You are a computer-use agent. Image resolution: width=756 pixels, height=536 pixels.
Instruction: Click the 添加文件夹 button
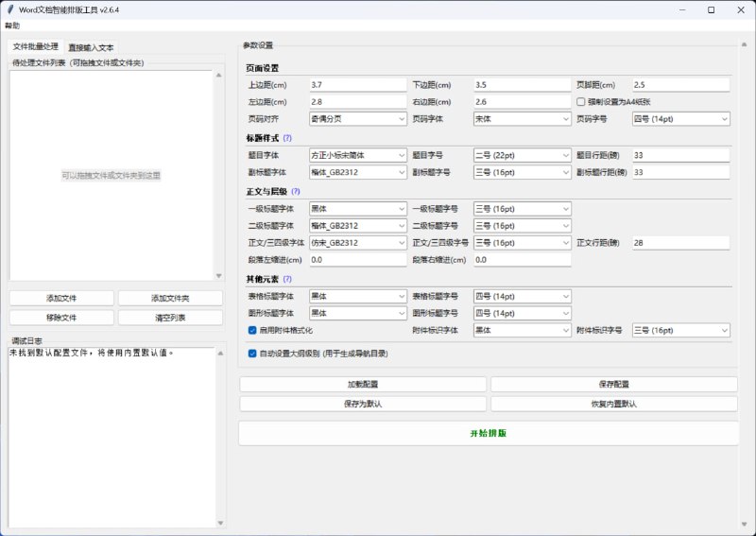pos(170,298)
